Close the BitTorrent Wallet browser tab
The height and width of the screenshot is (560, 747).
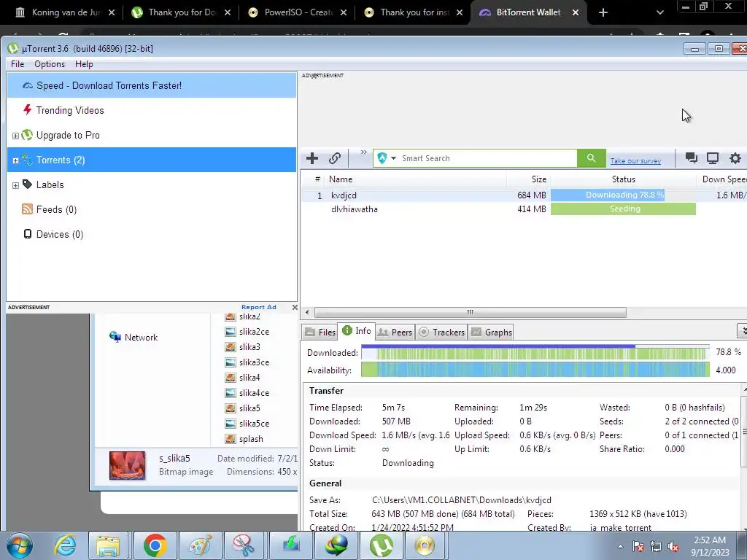[x=576, y=12]
